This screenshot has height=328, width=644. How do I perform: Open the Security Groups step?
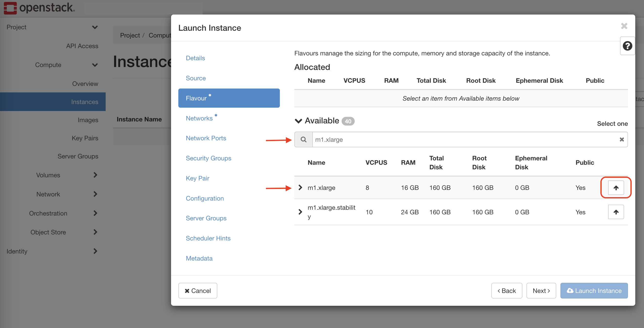click(x=208, y=158)
